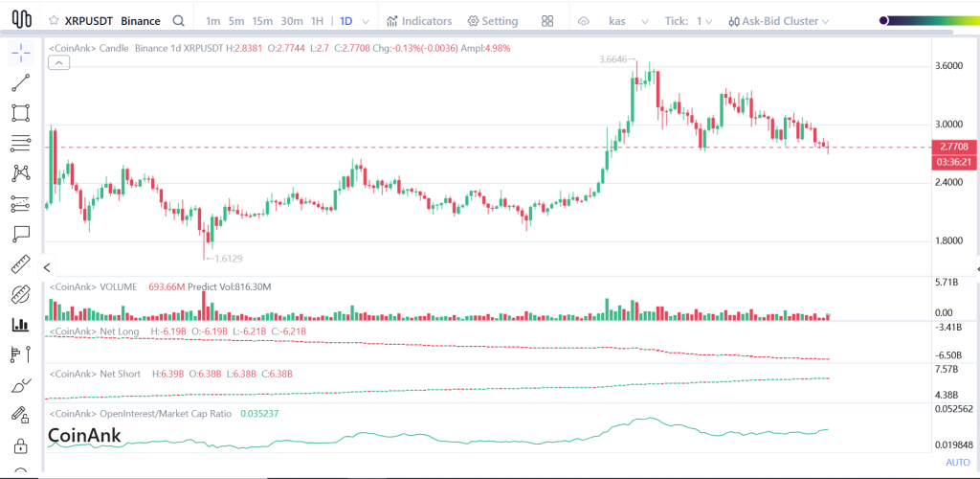Click the current price tag 2.7708
The image size is (980, 479).
tap(954, 147)
